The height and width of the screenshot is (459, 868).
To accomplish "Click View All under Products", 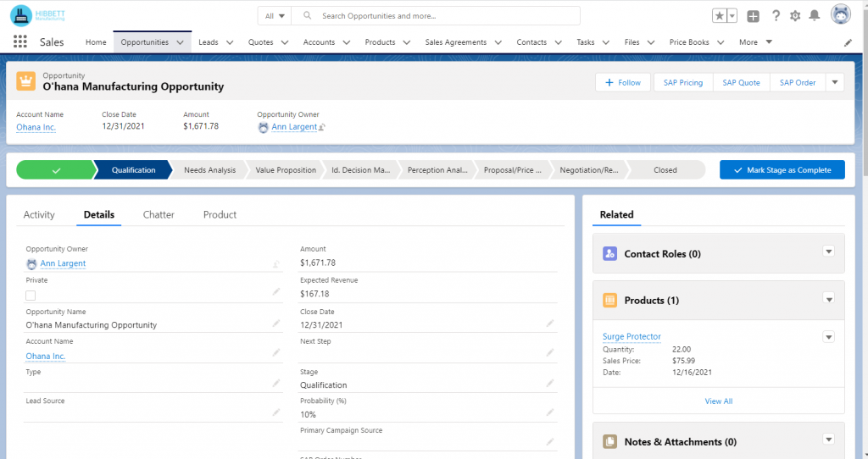I will click(719, 401).
